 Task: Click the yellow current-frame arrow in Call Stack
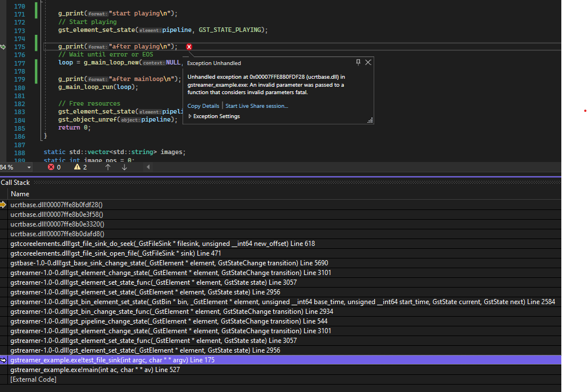pyautogui.click(x=3, y=205)
